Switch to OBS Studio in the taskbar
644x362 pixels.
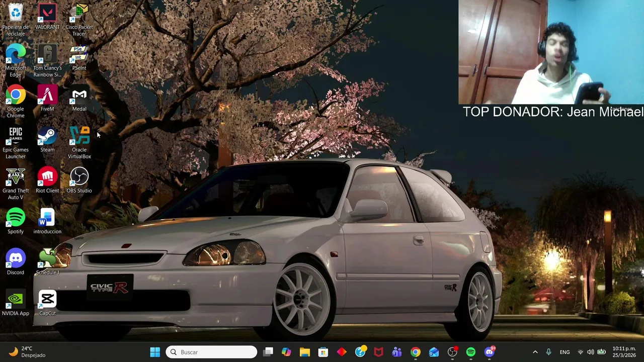(452, 352)
